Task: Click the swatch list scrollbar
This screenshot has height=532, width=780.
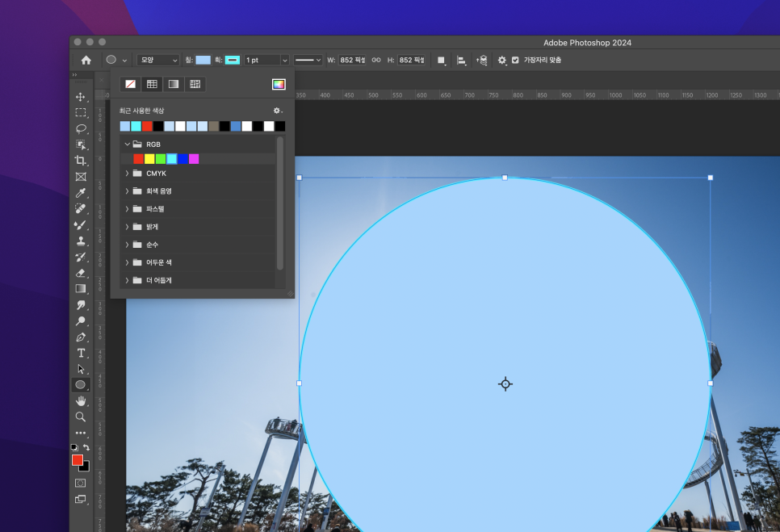Action: click(x=280, y=204)
